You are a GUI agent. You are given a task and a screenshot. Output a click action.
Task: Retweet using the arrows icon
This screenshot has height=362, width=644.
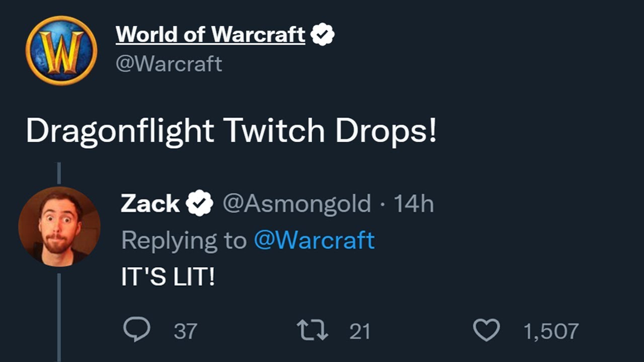pos(311,330)
